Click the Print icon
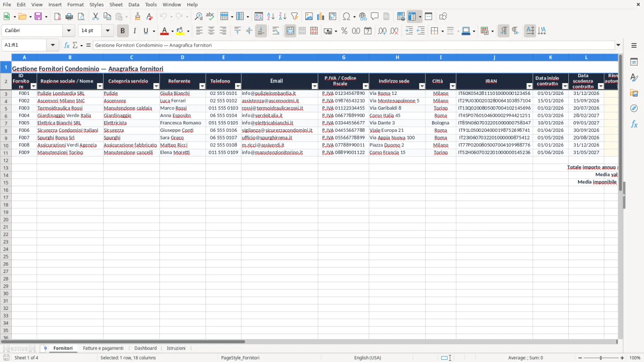Image resolution: width=644 pixels, height=362 pixels. click(69, 17)
